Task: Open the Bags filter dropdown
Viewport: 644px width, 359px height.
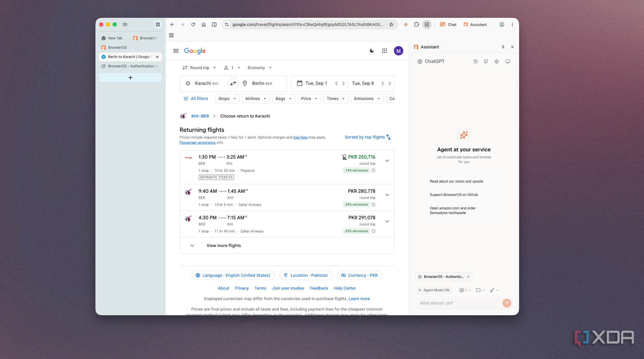Action: [284, 99]
